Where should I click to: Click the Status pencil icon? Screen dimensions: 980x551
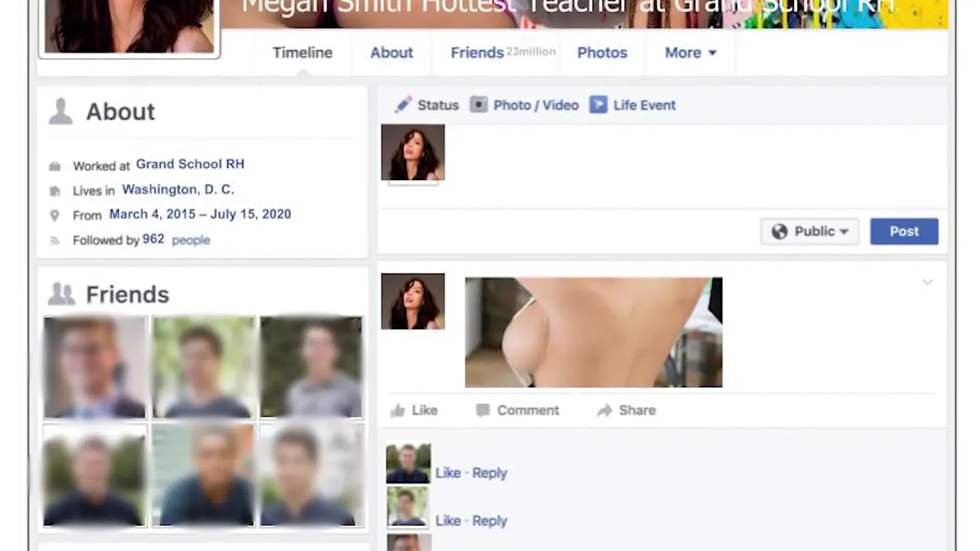pyautogui.click(x=403, y=105)
